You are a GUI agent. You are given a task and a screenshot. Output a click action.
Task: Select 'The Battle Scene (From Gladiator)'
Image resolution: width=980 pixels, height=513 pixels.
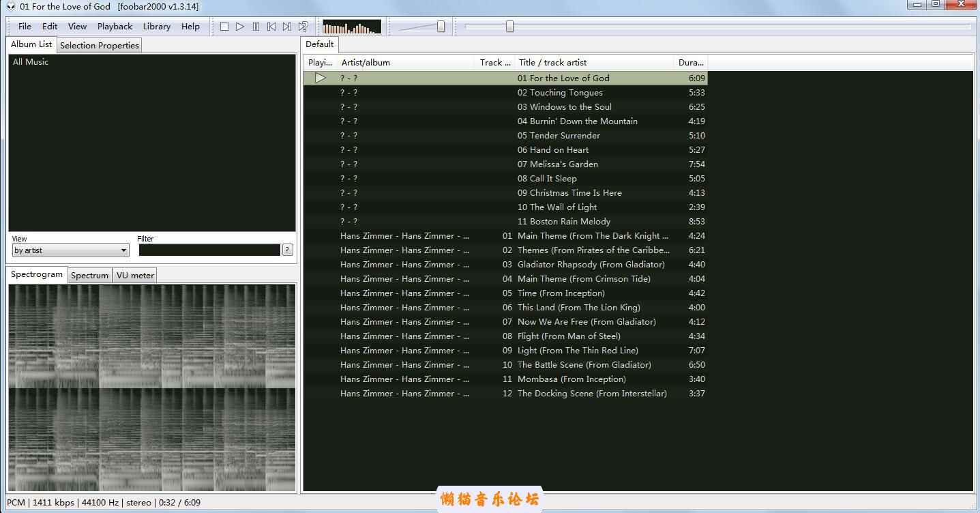(505, 364)
